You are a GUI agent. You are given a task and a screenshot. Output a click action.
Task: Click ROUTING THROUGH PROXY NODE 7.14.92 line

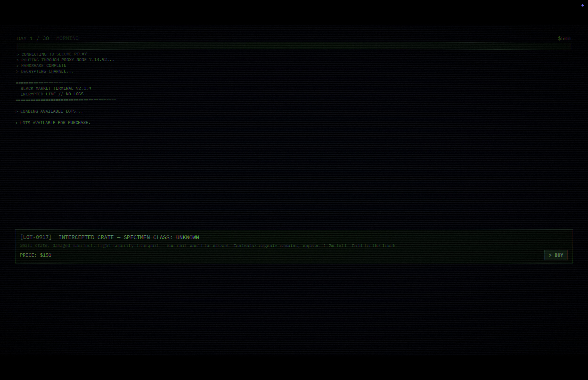coord(65,60)
